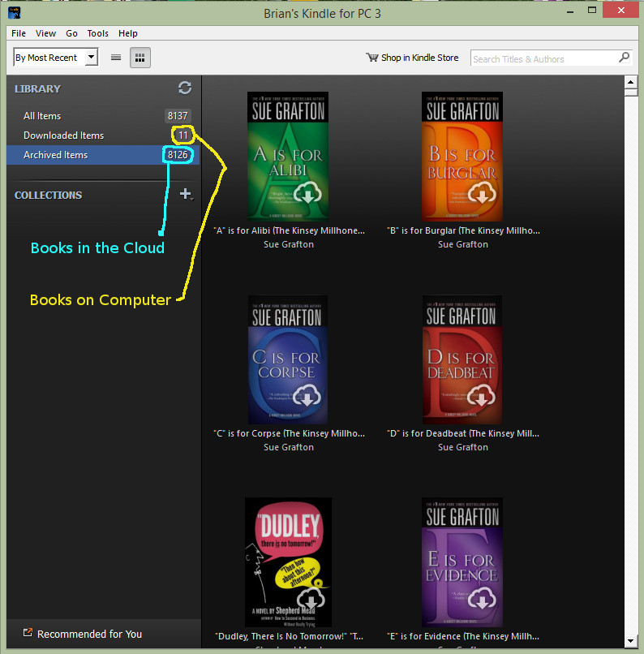Download cloud icon on A is for Alibi
Image resolution: width=644 pixels, height=654 pixels.
click(307, 192)
